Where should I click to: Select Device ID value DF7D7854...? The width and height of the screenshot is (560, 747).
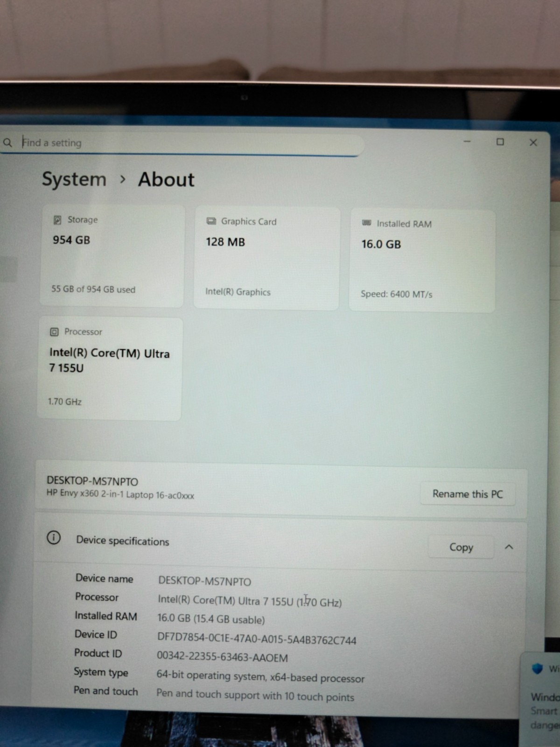[x=257, y=639]
